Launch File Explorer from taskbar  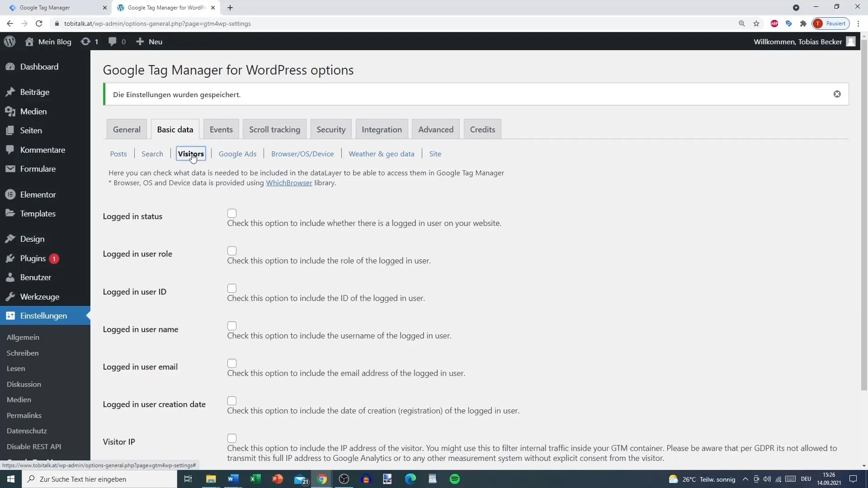point(211,479)
